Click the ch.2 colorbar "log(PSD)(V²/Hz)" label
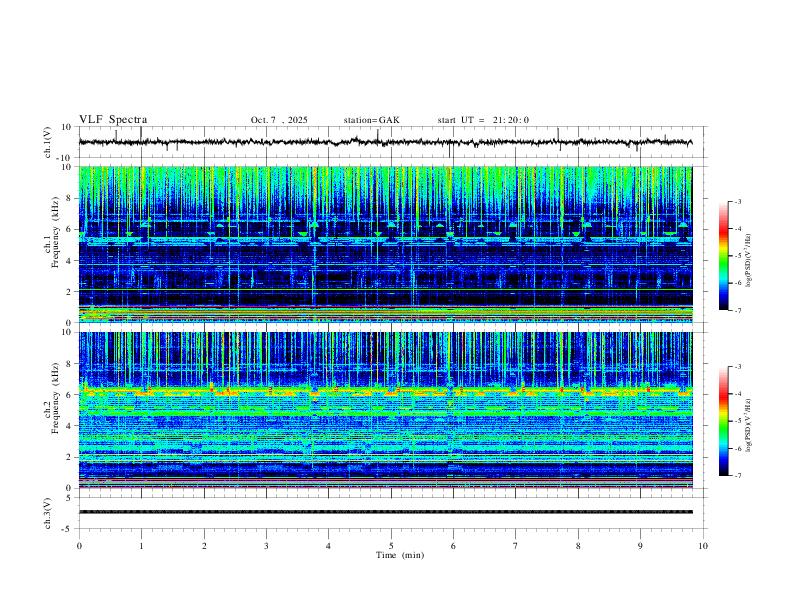 (x=748, y=426)
